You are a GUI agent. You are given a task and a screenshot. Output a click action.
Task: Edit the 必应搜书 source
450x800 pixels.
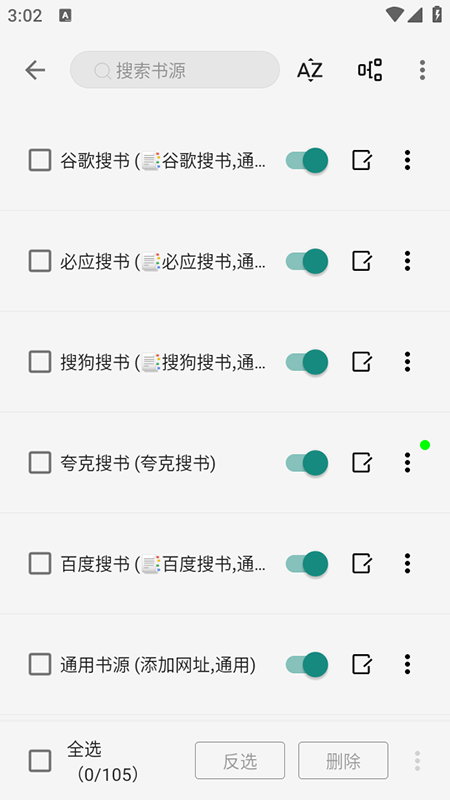tap(362, 261)
